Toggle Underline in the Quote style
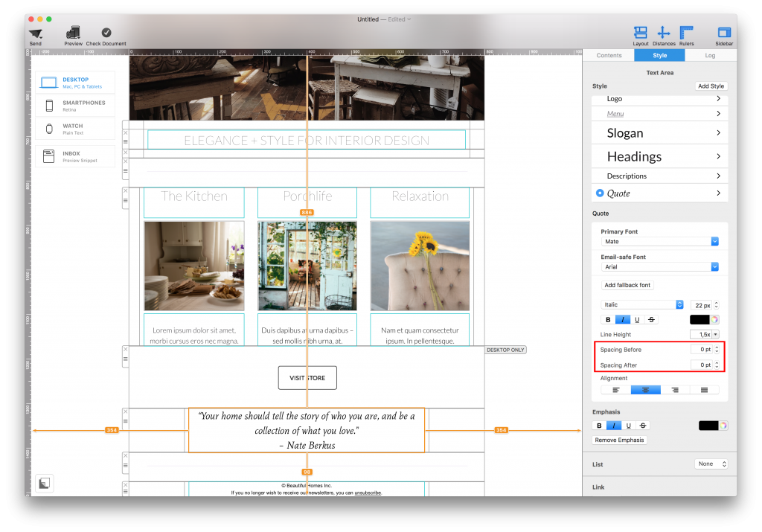This screenshot has width=762, height=532. coord(637,320)
